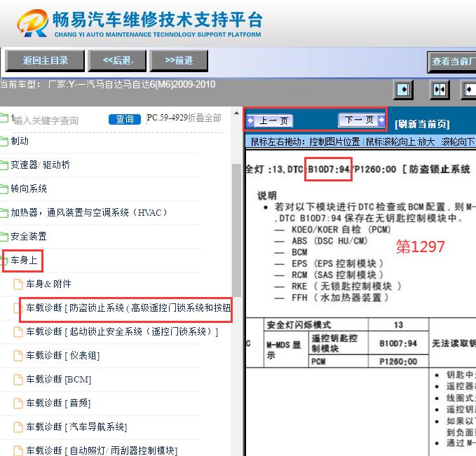Click the folder icon beside 安全装置
The height and width of the screenshot is (456, 476).
[x=4, y=237]
